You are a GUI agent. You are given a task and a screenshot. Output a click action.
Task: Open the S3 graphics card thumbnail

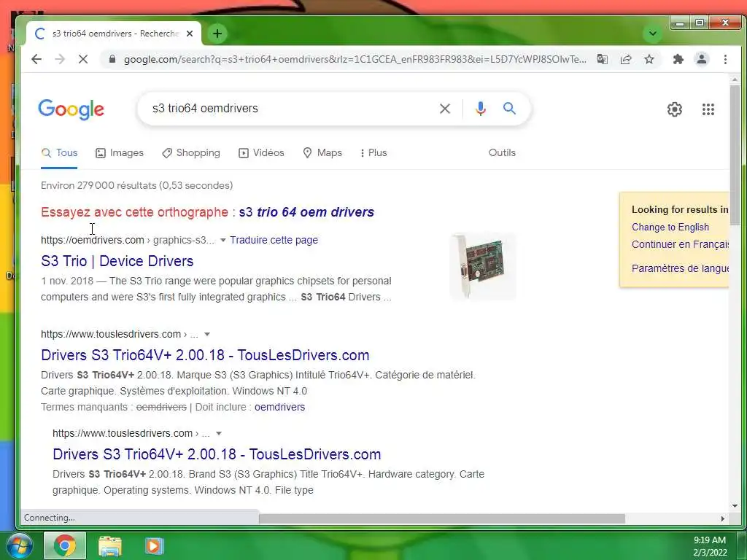click(483, 267)
